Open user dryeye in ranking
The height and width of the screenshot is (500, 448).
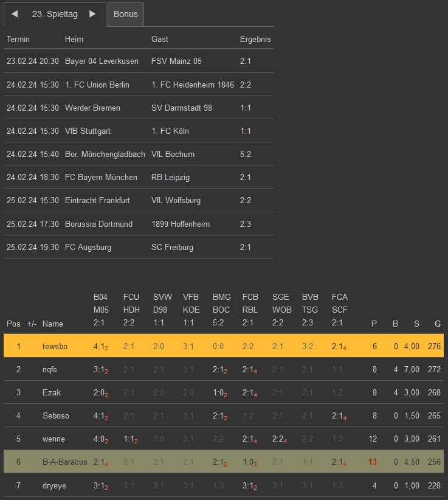pyautogui.click(x=55, y=485)
